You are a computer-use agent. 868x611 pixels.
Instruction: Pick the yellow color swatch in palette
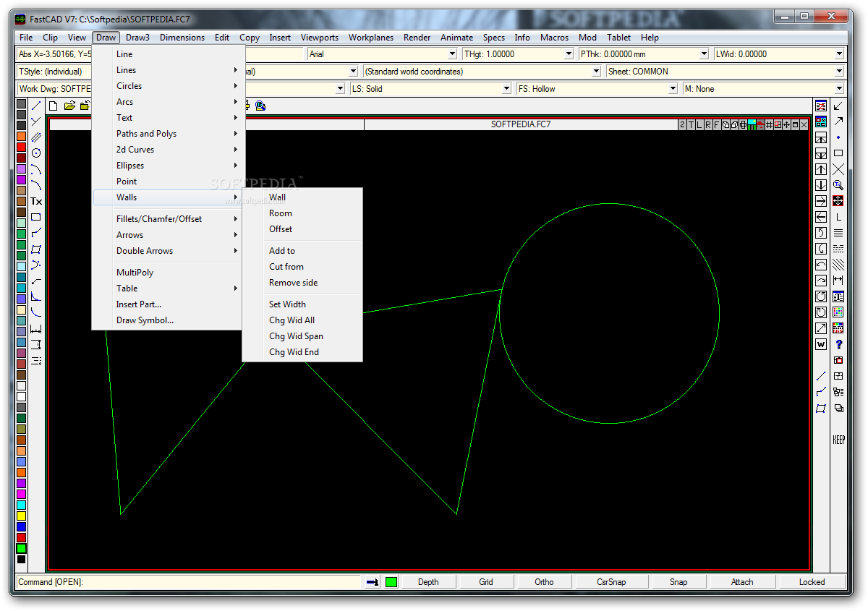point(21,516)
